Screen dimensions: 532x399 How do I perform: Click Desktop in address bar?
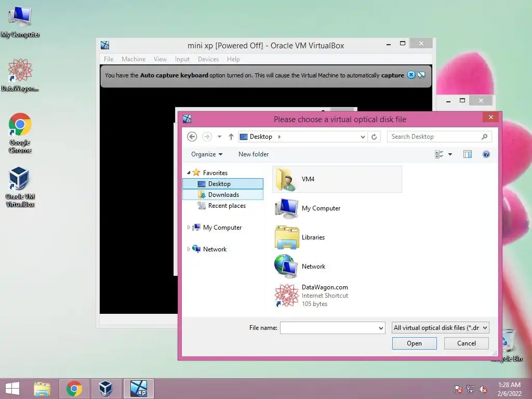(x=261, y=137)
